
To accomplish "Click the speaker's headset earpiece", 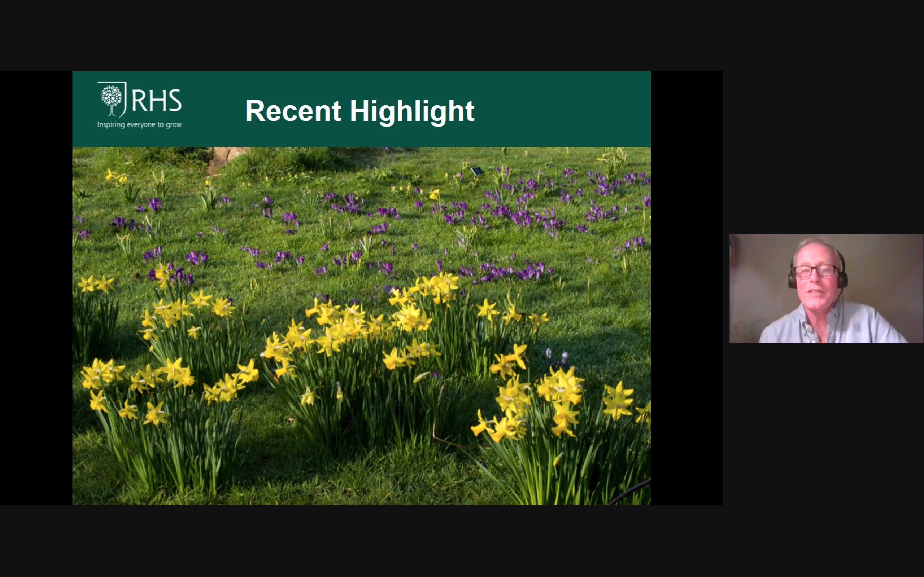I will [843, 280].
